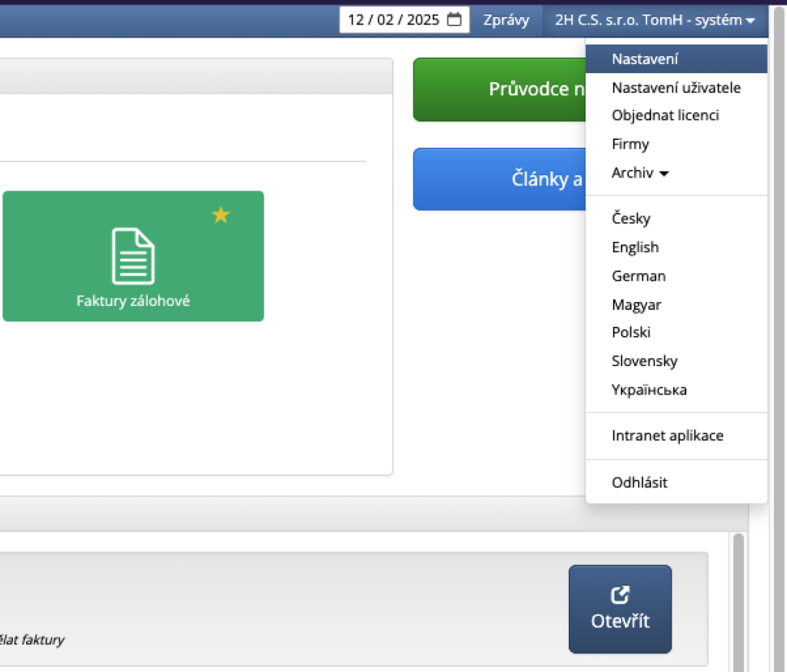Open Nastavení uživatele menu item
The image size is (787, 672).
tap(676, 88)
